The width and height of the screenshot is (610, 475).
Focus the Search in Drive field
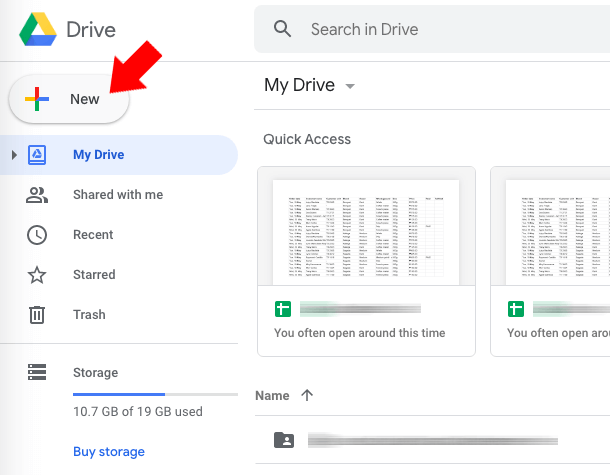pyautogui.click(x=432, y=29)
